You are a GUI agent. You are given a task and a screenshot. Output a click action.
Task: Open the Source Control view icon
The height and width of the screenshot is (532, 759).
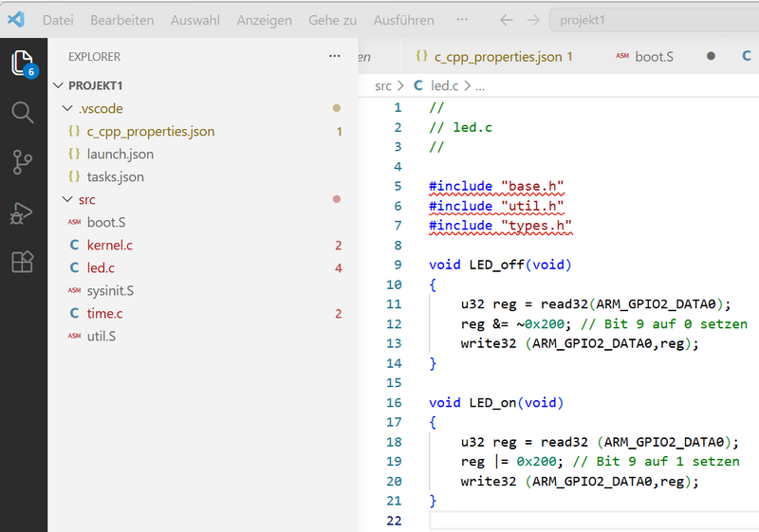(22, 162)
